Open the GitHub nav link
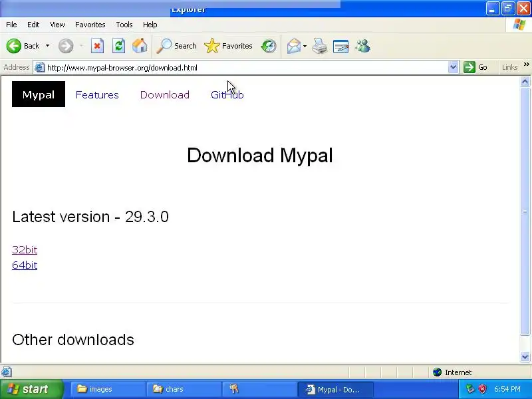Image resolution: width=532 pixels, height=399 pixels. pos(227,94)
